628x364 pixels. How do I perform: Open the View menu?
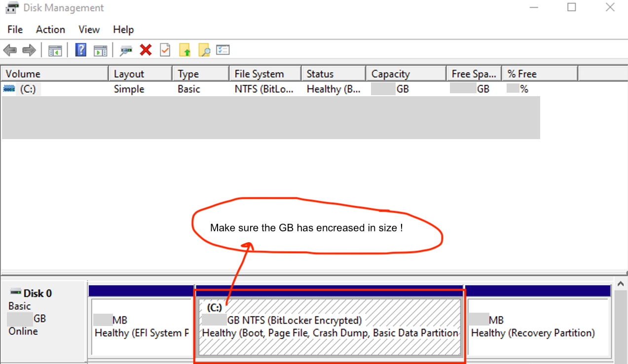pos(89,30)
